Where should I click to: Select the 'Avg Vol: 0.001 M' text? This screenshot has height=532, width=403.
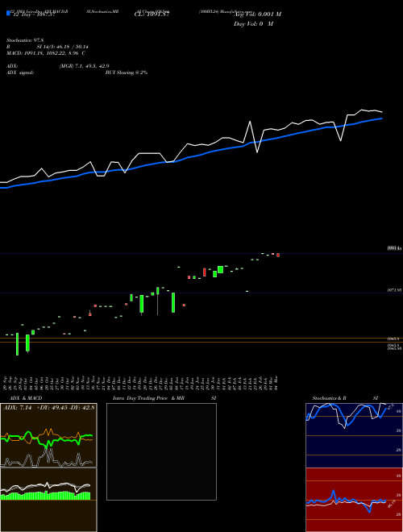tap(258, 15)
